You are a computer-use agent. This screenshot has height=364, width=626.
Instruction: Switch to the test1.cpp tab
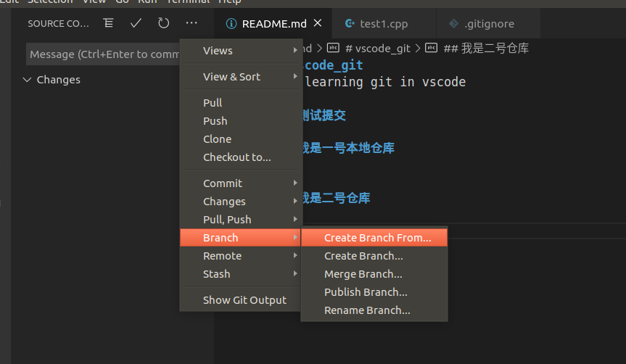384,23
